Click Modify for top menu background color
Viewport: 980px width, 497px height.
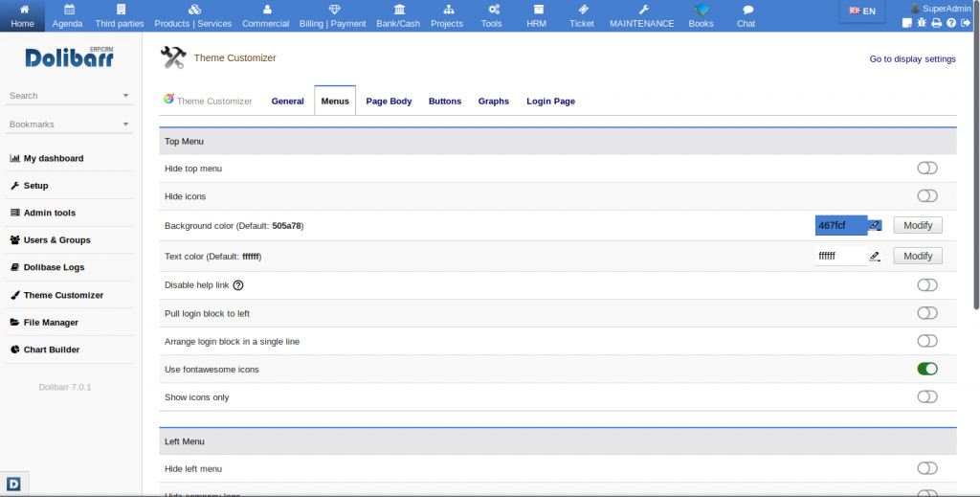coord(918,225)
